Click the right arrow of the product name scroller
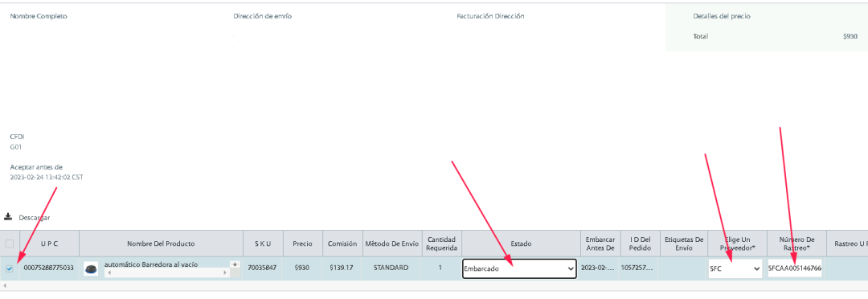The image size is (868, 299). (225, 273)
